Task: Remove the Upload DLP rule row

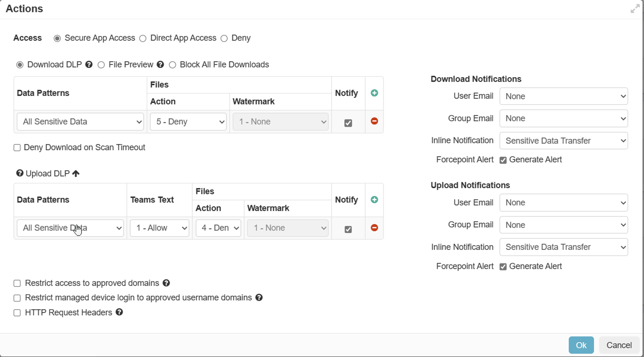Action: (374, 228)
